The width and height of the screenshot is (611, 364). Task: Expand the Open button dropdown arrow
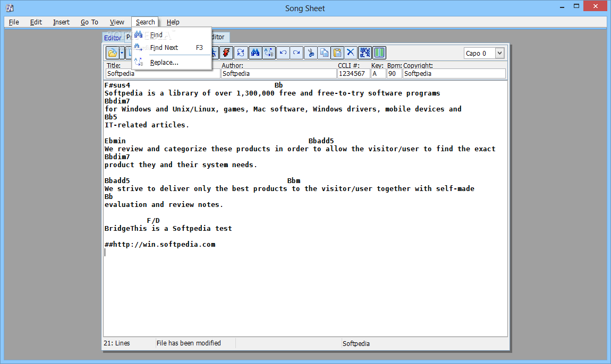(122, 53)
